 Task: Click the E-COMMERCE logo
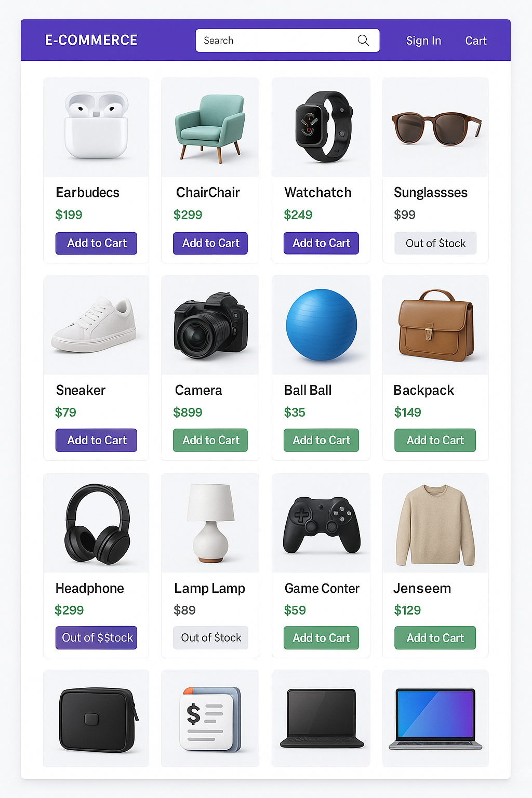point(91,40)
